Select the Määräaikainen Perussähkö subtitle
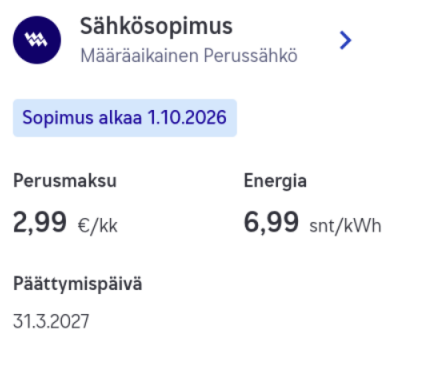427x383 pixels. pos(189,55)
